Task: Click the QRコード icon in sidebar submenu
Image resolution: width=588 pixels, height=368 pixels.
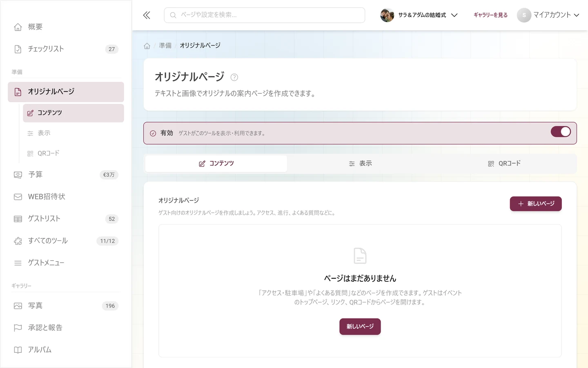Action: [30, 153]
